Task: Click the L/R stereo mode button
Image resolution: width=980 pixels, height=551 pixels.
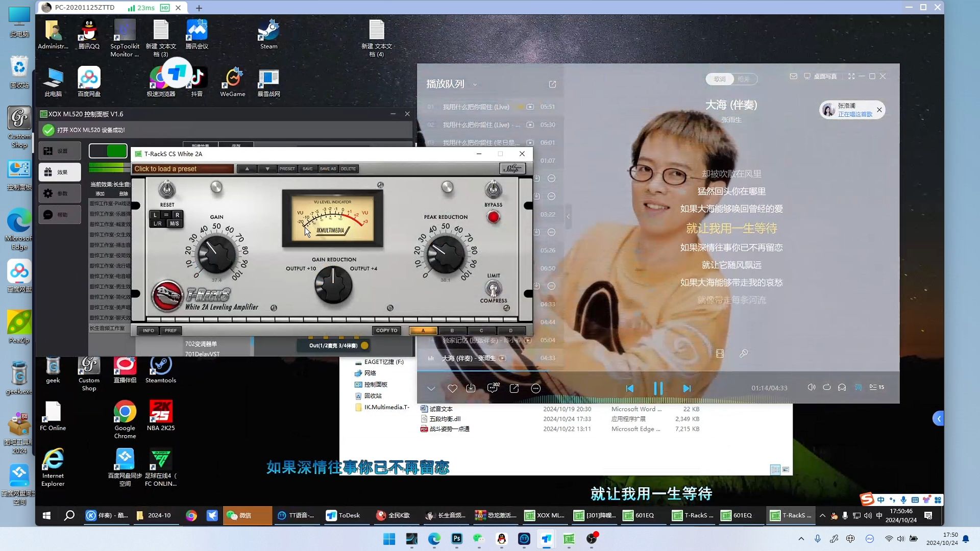Action: click(157, 223)
